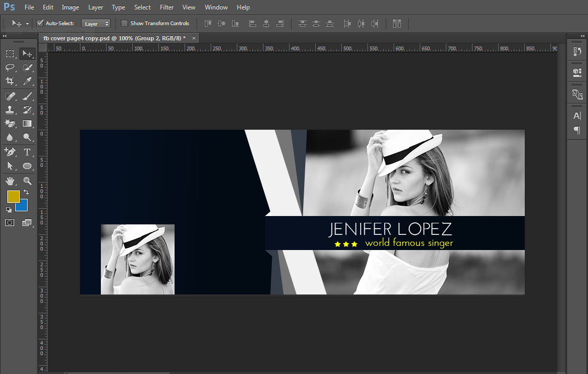The image size is (588, 374).
Task: Select the Horizontal Type tool
Action: [x=27, y=152]
